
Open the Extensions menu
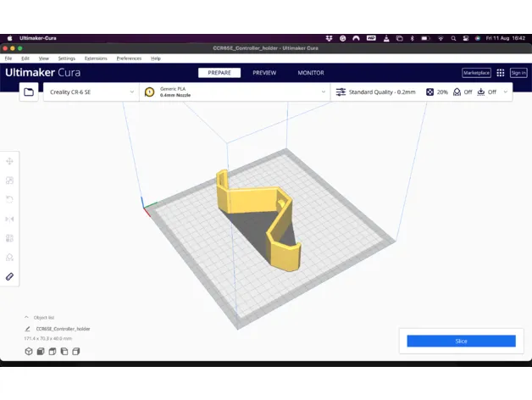[x=96, y=58]
